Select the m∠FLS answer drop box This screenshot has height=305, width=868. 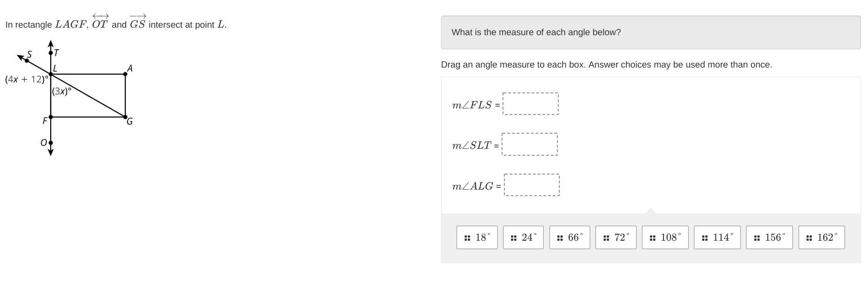531,104
